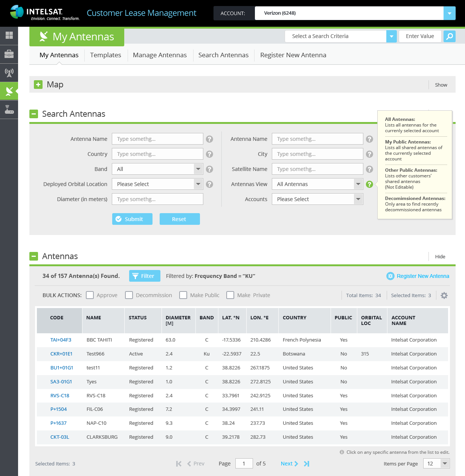Check the Approve bulk action
This screenshot has height=476, width=465.
coord(90,295)
